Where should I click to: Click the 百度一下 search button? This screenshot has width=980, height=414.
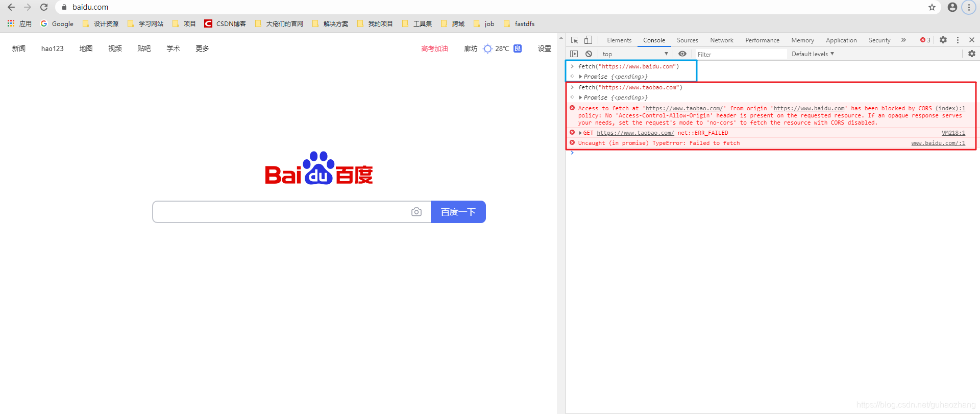tap(458, 212)
